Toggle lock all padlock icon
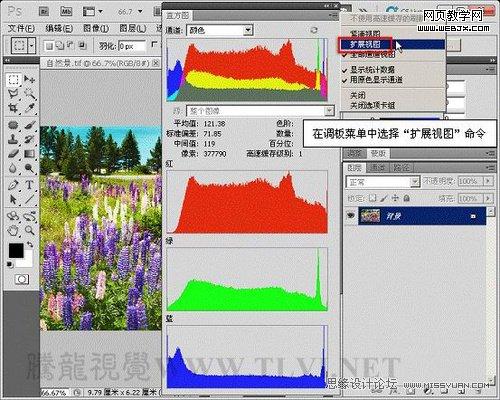500x400 pixels. point(406,198)
